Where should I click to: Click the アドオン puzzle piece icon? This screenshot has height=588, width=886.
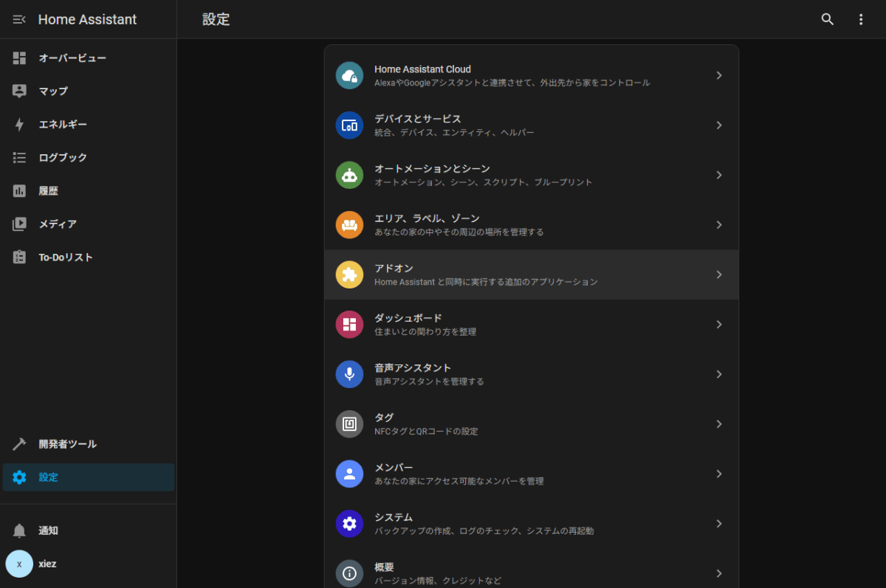pos(349,274)
